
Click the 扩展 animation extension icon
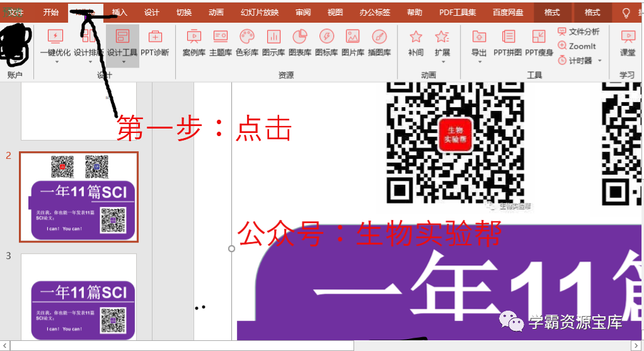click(442, 37)
